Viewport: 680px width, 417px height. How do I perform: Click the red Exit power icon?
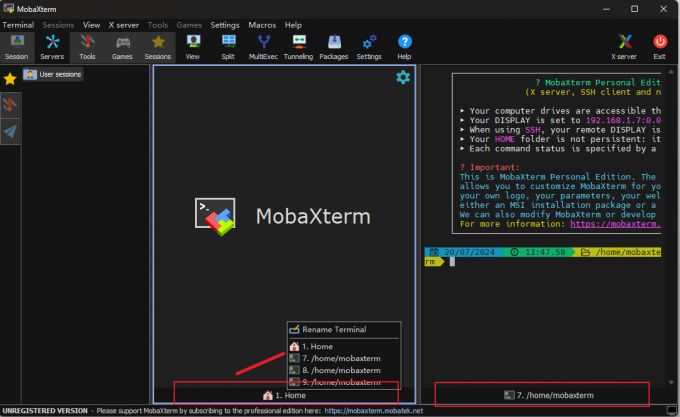660,47
